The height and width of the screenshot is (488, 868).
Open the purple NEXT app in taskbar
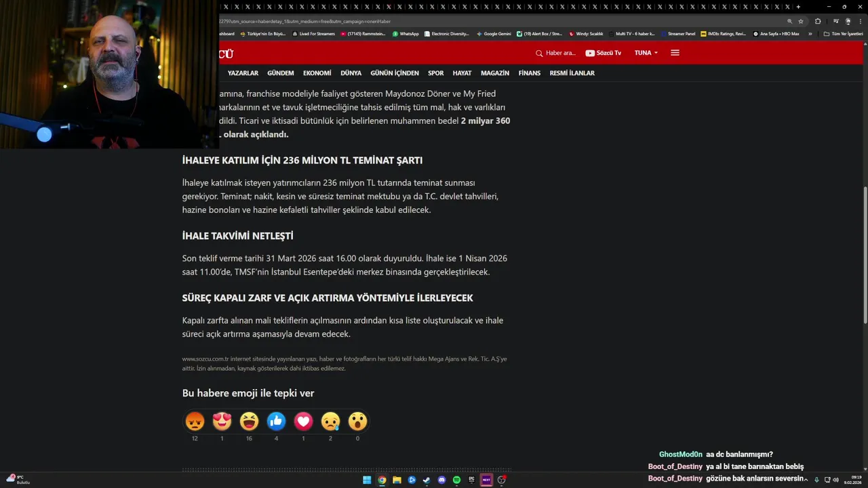click(486, 480)
